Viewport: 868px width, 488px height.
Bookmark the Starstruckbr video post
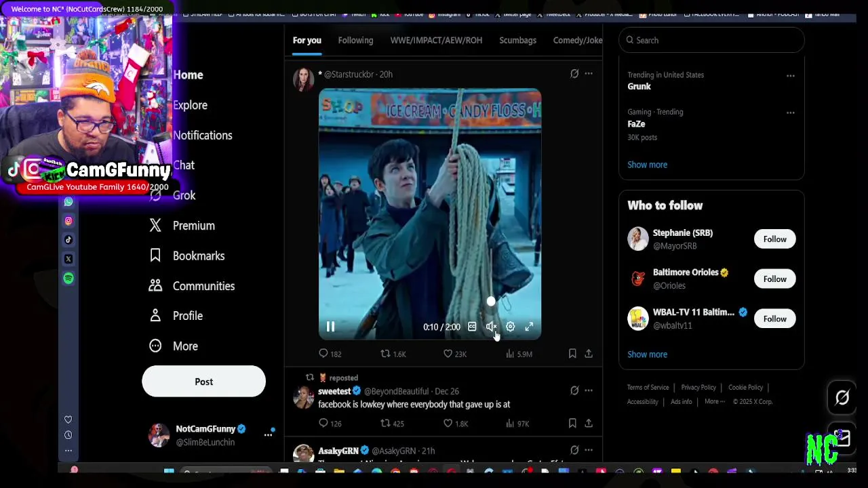(572, 354)
